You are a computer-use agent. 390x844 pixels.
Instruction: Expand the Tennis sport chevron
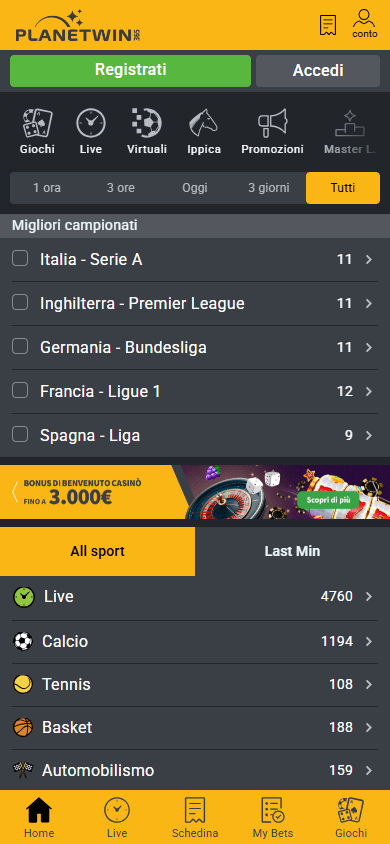369,684
